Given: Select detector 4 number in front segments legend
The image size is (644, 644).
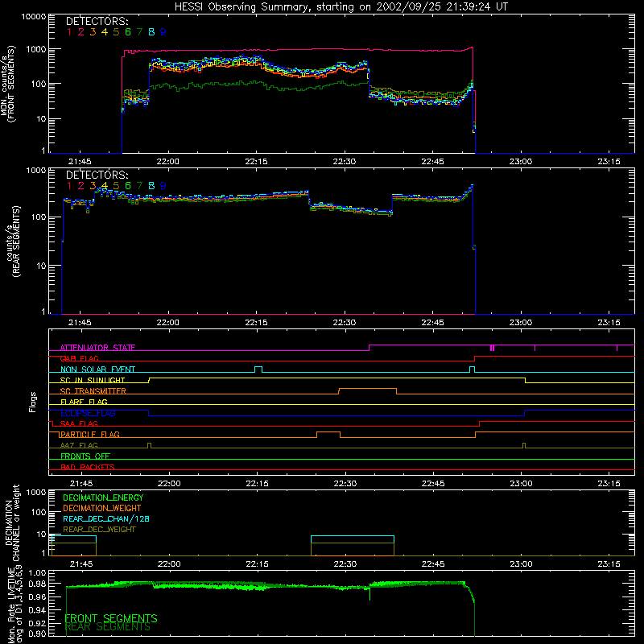Looking at the screenshot, I should pos(105,32).
